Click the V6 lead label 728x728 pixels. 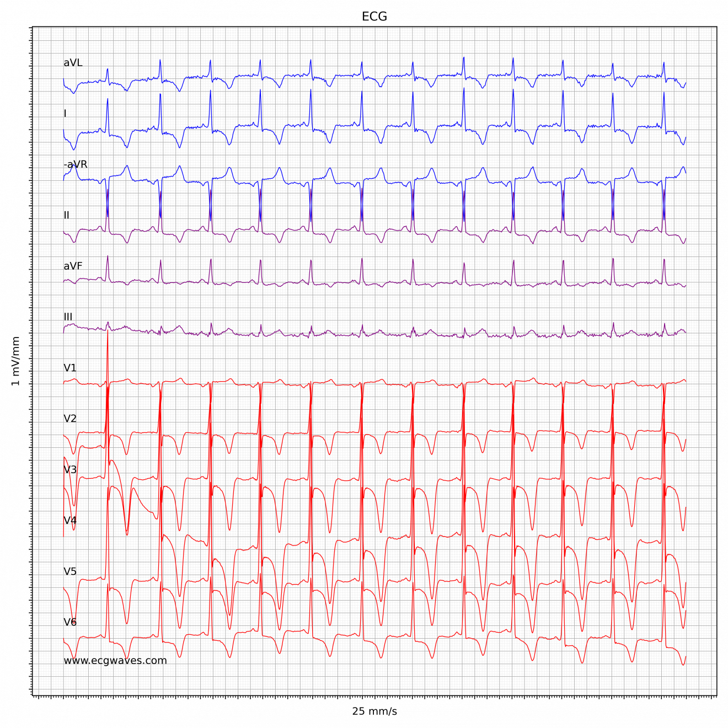70,620
